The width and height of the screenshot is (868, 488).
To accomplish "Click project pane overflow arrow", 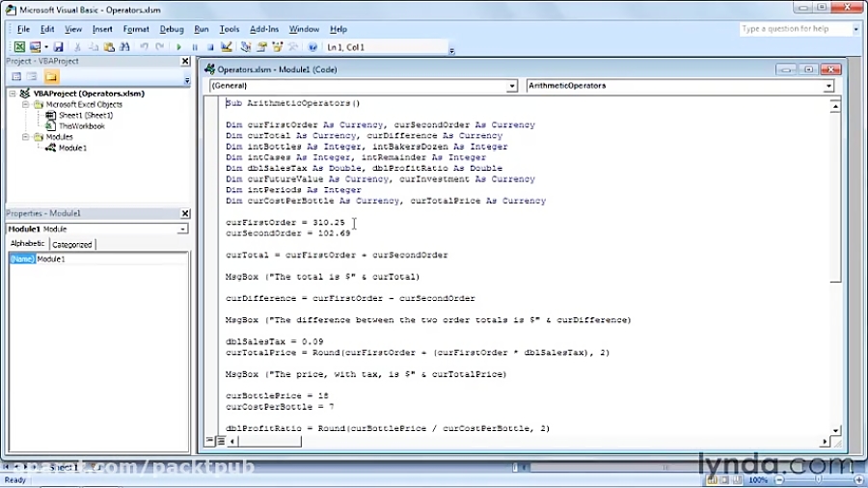I will (x=186, y=81).
